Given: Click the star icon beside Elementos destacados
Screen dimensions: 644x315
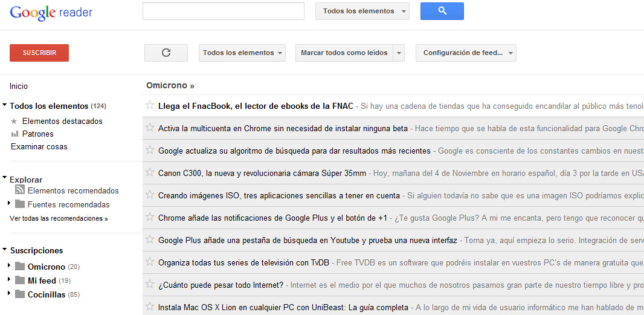Looking at the screenshot, I should (14, 121).
